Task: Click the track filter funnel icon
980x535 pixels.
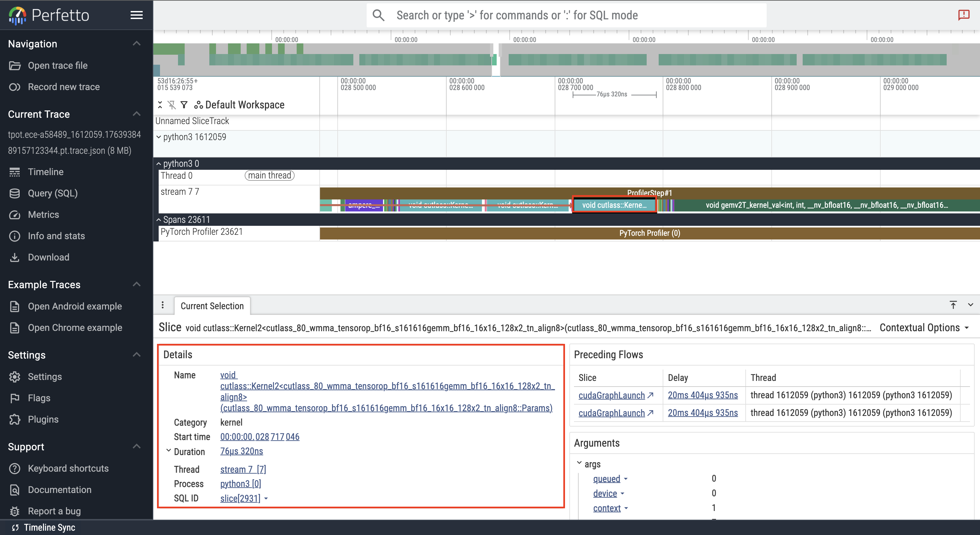Action: 184,105
